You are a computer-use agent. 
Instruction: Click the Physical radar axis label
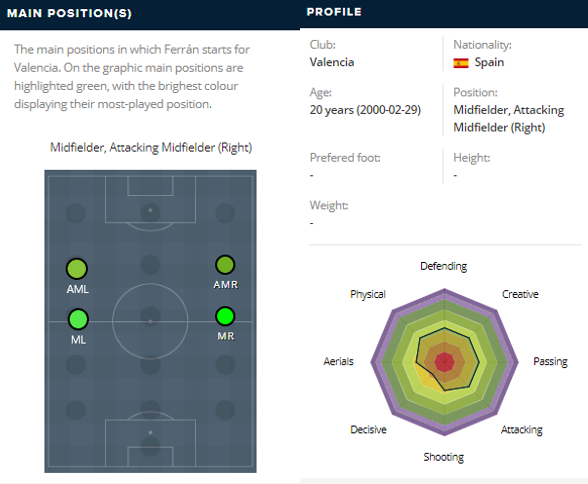(368, 294)
